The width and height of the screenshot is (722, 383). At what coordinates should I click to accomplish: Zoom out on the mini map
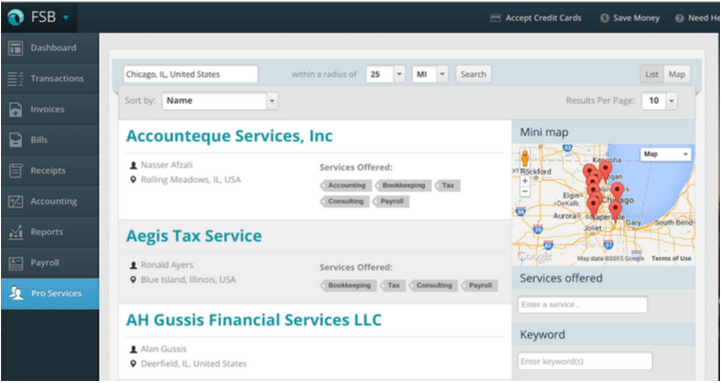tap(525, 192)
